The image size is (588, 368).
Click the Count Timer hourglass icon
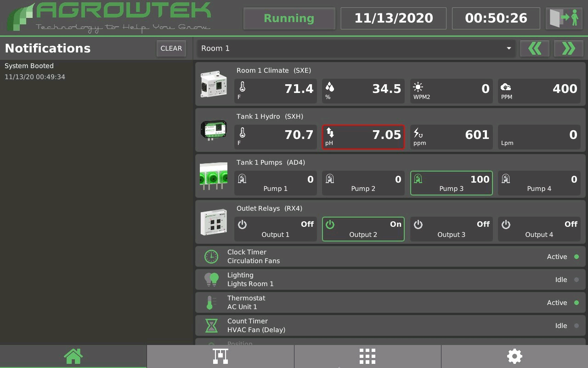click(211, 326)
